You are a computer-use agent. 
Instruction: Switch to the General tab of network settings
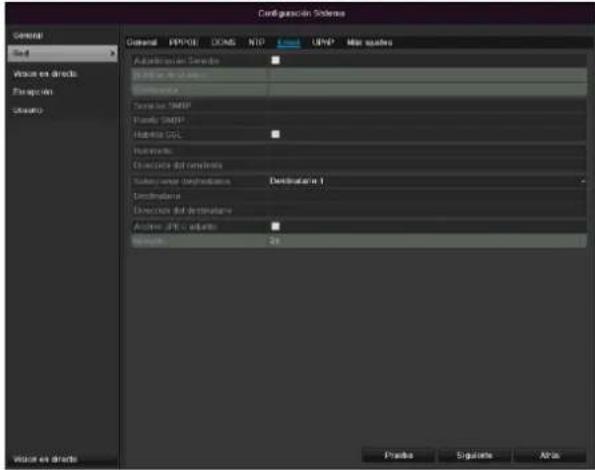pos(142,42)
